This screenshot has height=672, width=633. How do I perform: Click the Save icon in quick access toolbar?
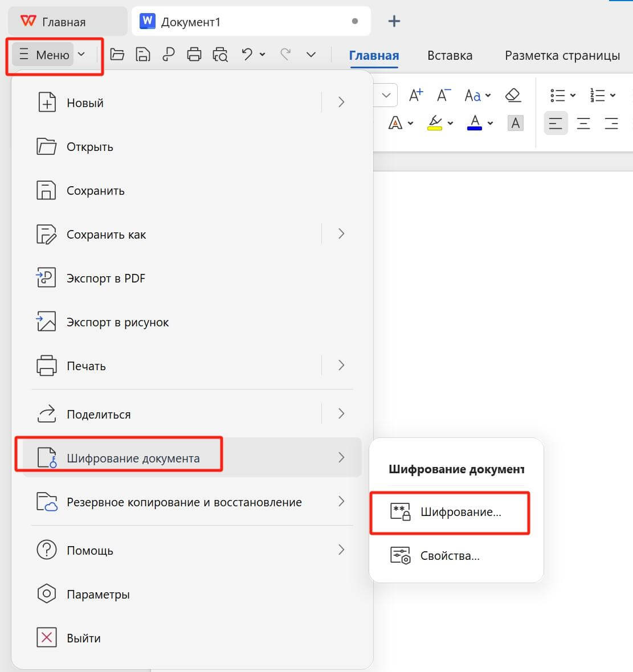point(142,54)
